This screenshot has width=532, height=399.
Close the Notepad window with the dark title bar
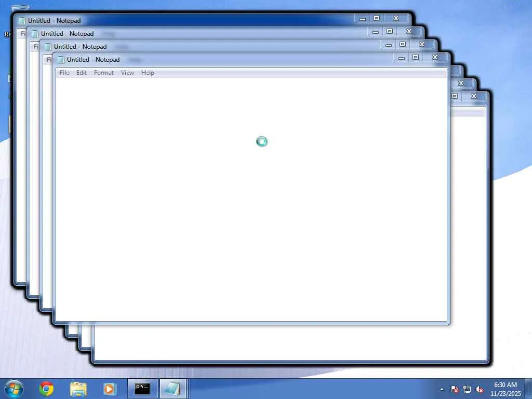[396, 19]
